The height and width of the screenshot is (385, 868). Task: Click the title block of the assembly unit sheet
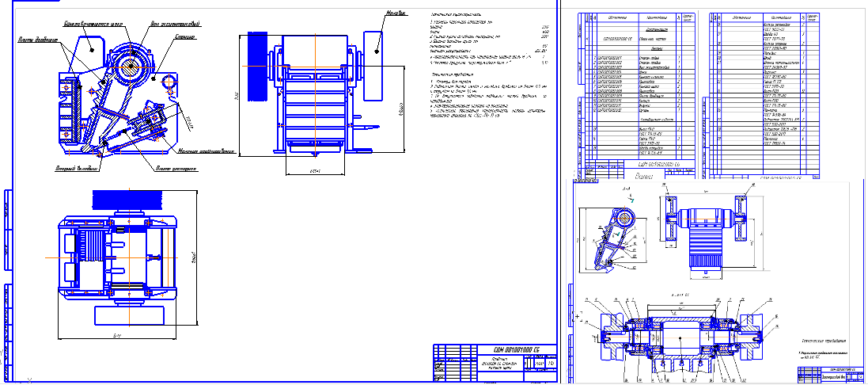click(832, 375)
